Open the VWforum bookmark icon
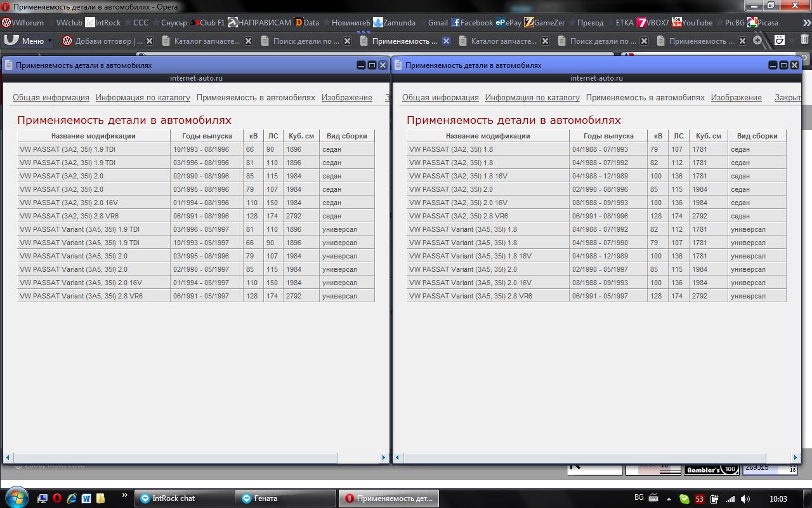The height and width of the screenshot is (508, 812). 6,22
